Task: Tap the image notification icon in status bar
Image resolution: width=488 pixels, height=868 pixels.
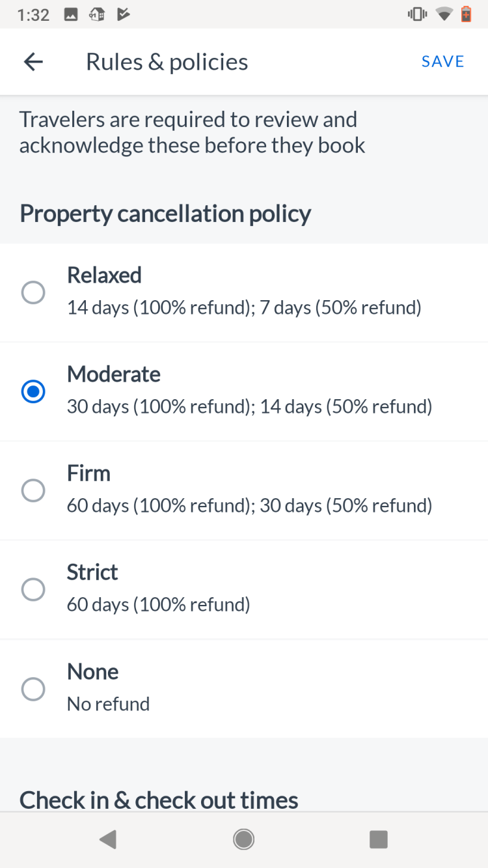Action: pos(72,14)
